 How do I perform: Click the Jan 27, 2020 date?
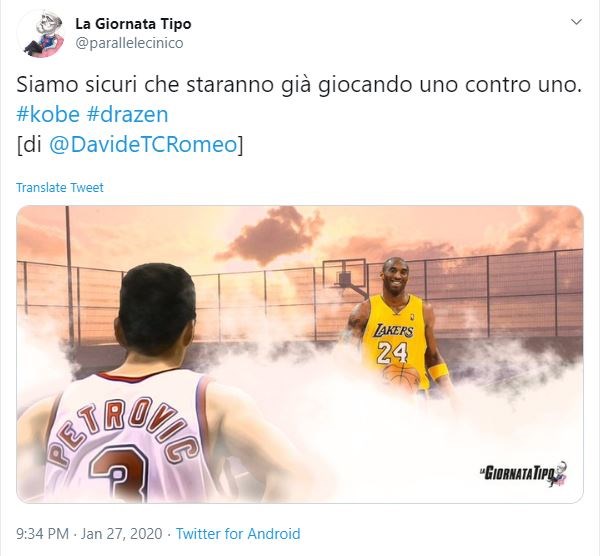point(122,534)
